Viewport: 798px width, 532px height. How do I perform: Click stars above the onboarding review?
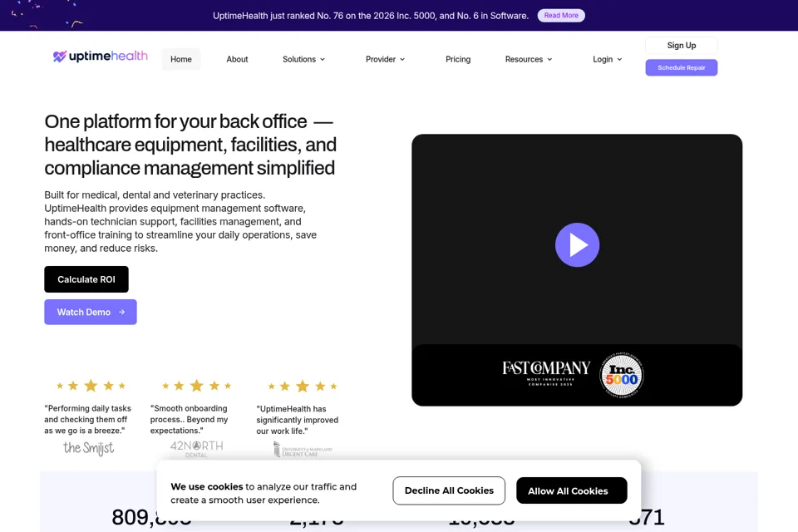click(x=196, y=386)
